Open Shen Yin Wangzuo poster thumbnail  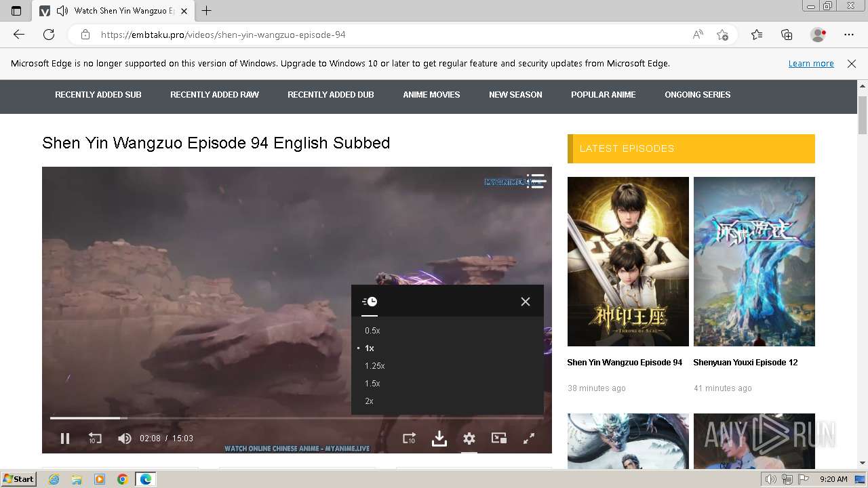point(628,262)
